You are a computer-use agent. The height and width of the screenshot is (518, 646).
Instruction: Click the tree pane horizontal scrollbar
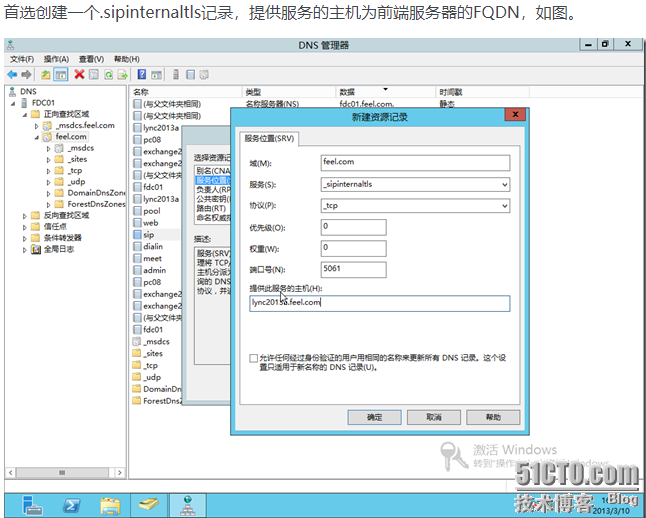pyautogui.click(x=62, y=472)
